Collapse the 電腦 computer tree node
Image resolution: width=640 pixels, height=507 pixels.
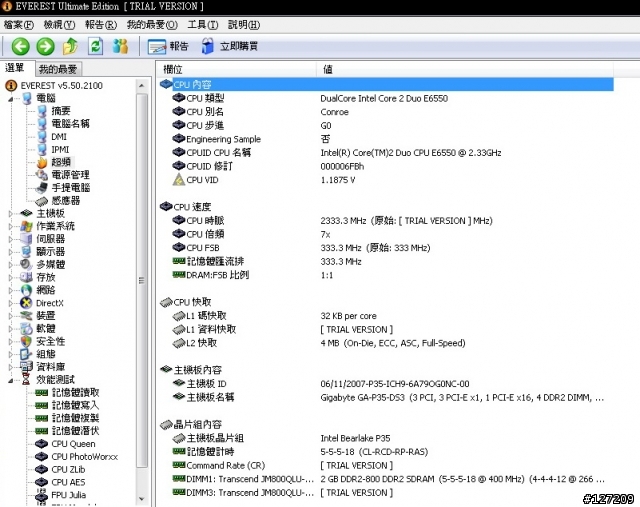coord(11,99)
